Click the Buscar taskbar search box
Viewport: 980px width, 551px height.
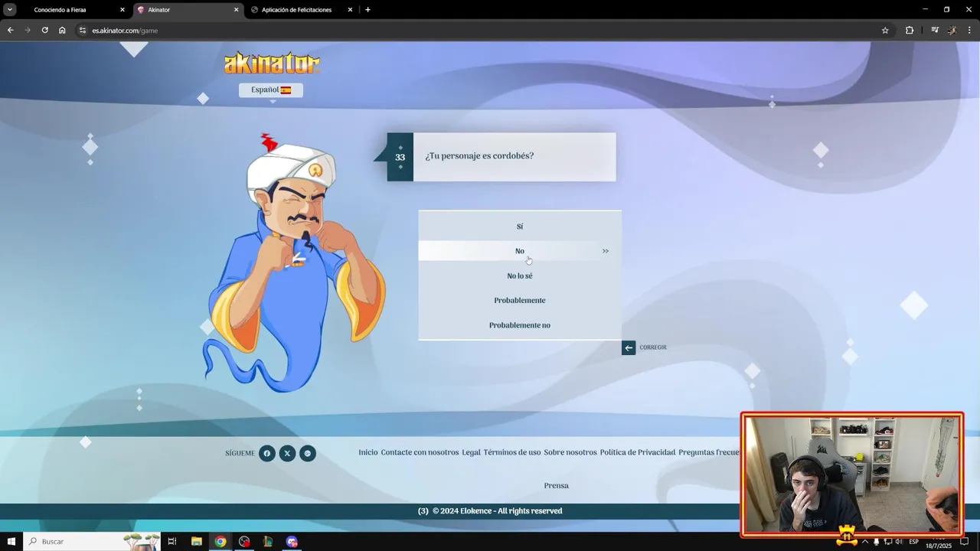pyautogui.click(x=92, y=541)
